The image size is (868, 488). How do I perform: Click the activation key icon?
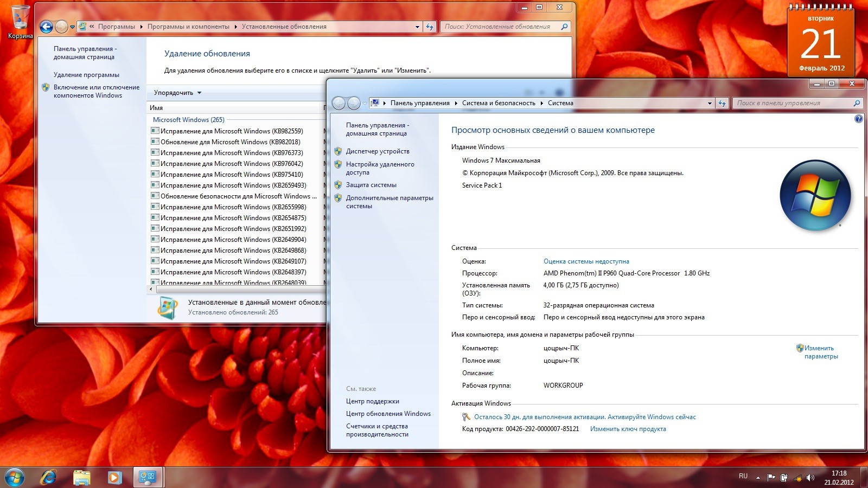466,417
